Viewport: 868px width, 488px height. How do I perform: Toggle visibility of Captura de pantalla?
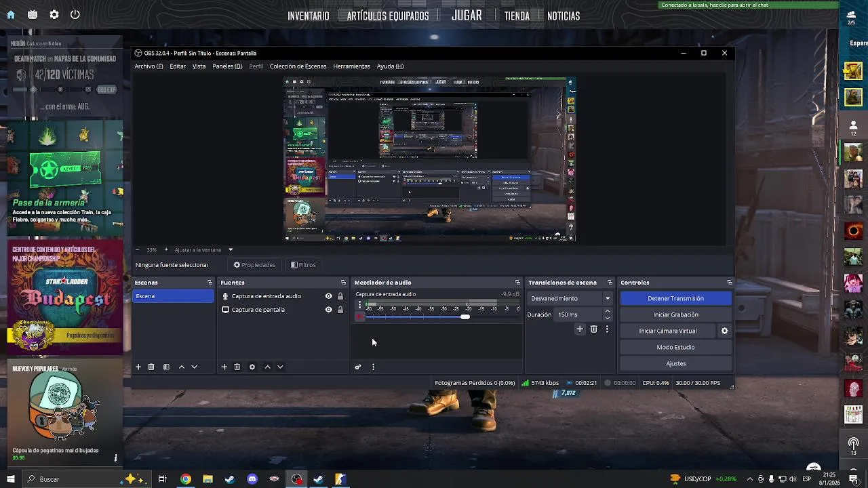point(329,310)
